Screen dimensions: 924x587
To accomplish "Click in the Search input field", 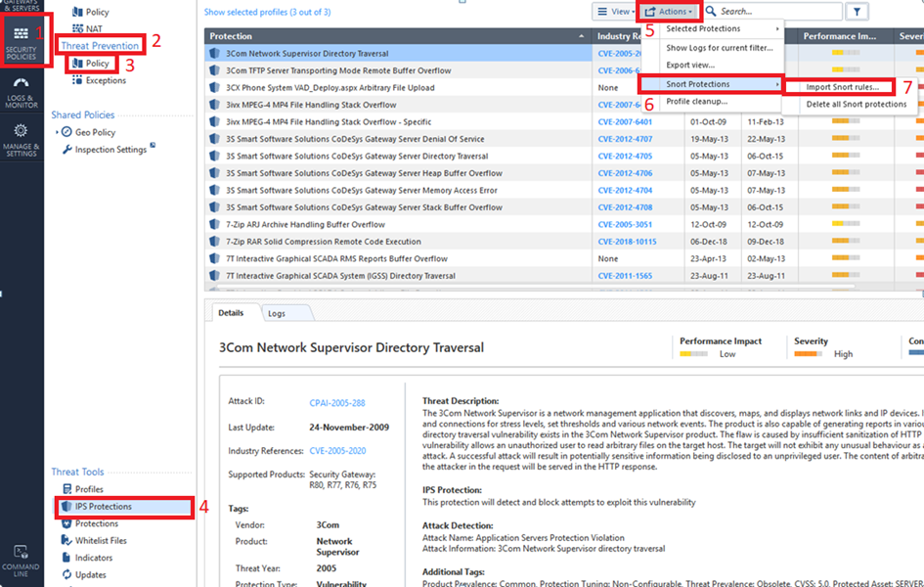I will click(777, 12).
